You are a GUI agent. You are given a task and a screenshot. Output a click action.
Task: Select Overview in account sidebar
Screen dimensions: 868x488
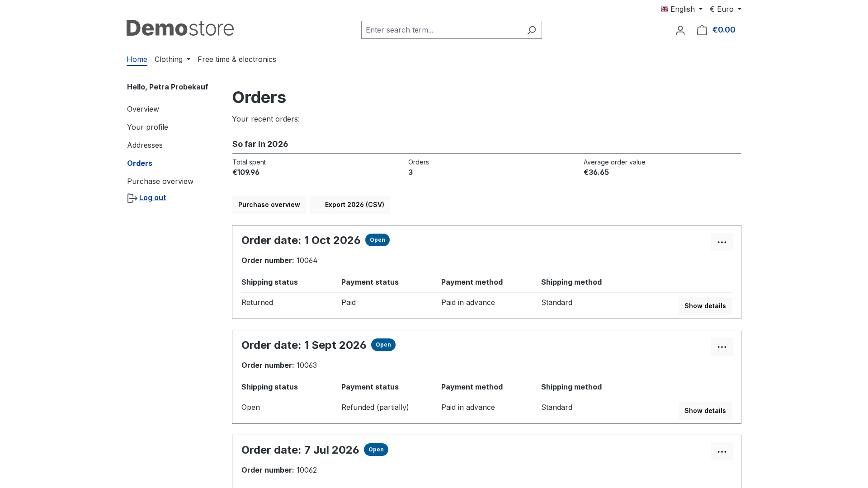click(x=143, y=109)
